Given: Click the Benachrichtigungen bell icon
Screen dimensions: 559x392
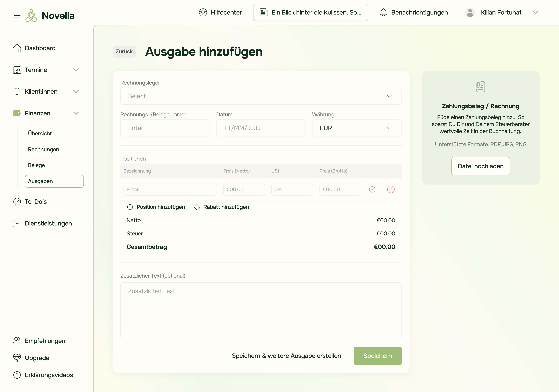Looking at the screenshot, I should point(383,12).
